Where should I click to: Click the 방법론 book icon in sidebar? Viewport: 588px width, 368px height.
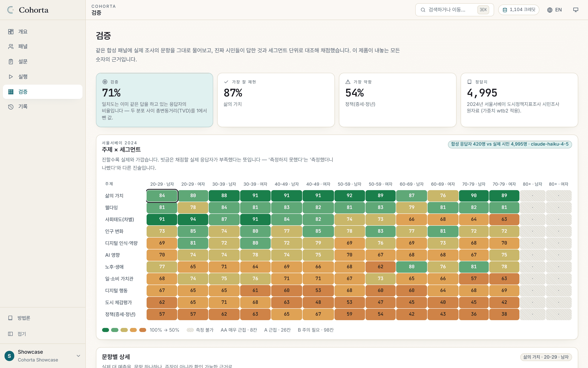pos(10,318)
